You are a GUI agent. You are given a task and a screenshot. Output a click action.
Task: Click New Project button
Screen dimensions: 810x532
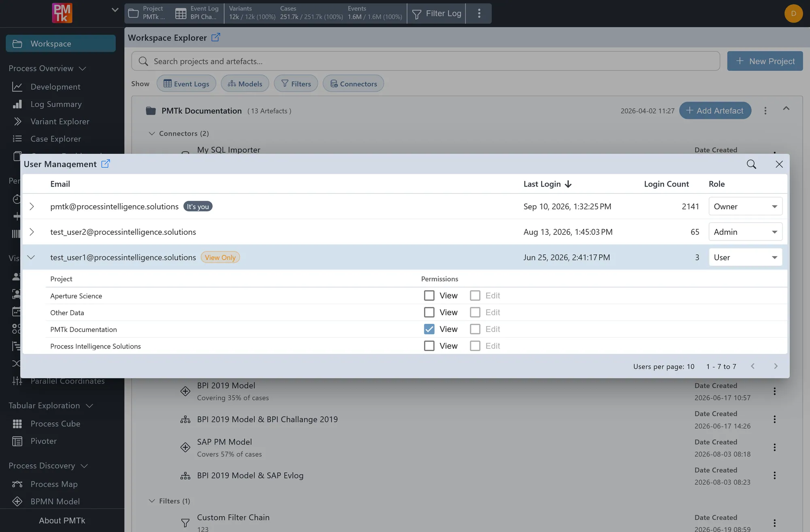tap(765, 61)
